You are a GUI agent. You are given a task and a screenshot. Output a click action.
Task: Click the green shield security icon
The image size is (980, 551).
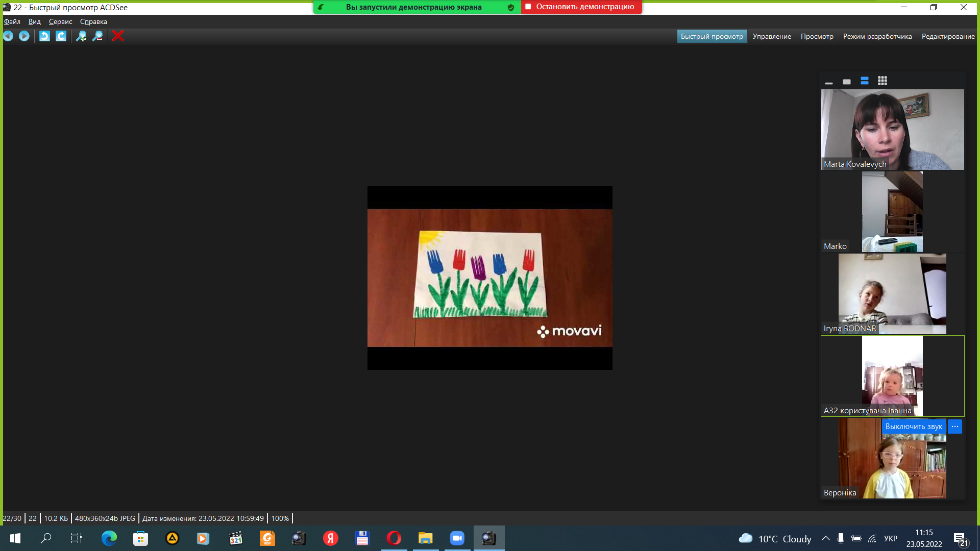pos(511,7)
